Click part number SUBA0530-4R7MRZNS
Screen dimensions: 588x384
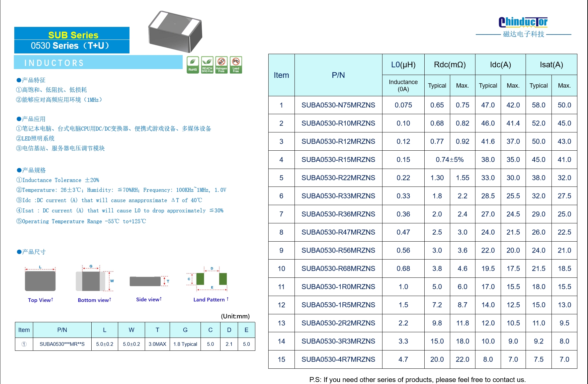(338, 359)
